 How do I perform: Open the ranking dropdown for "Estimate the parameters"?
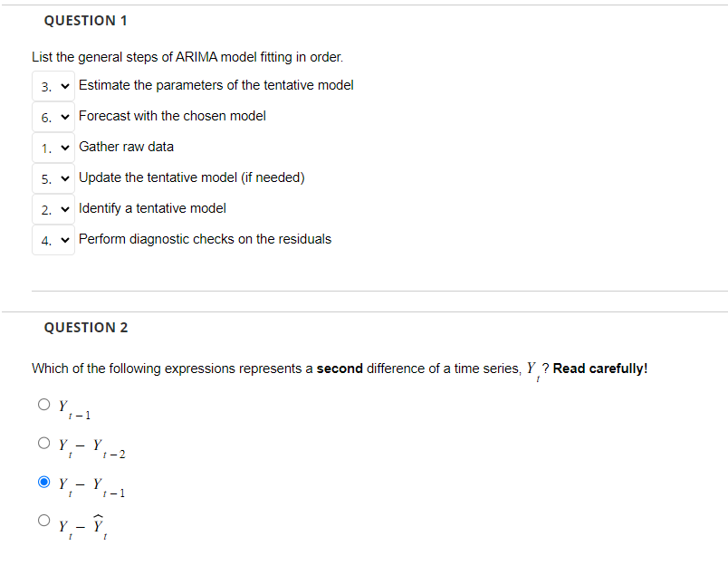point(53,85)
